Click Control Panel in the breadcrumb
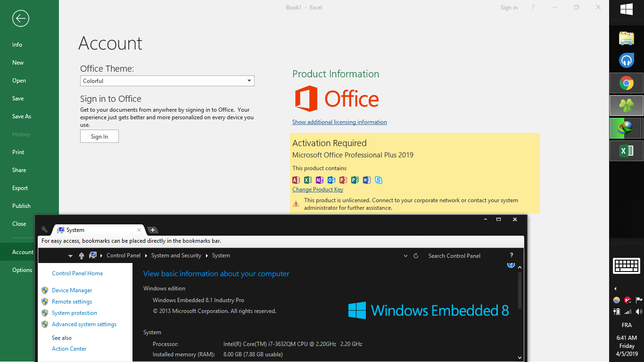 (x=124, y=255)
